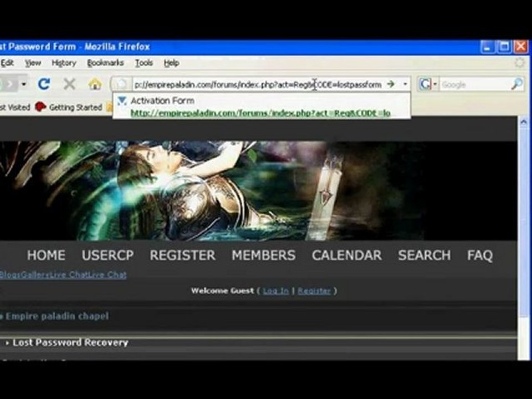Open the History menu
This screenshot has width=532, height=399.
pyautogui.click(x=64, y=63)
